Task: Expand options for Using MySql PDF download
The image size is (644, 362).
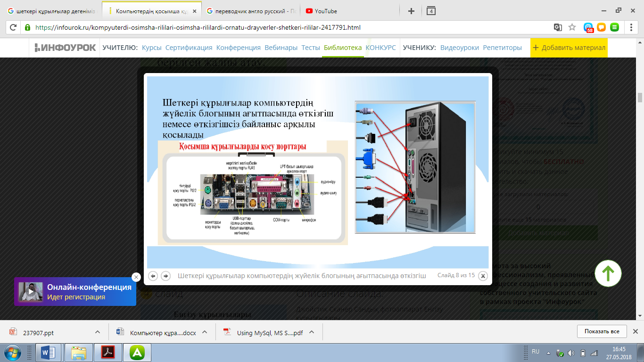Action: [312, 332]
